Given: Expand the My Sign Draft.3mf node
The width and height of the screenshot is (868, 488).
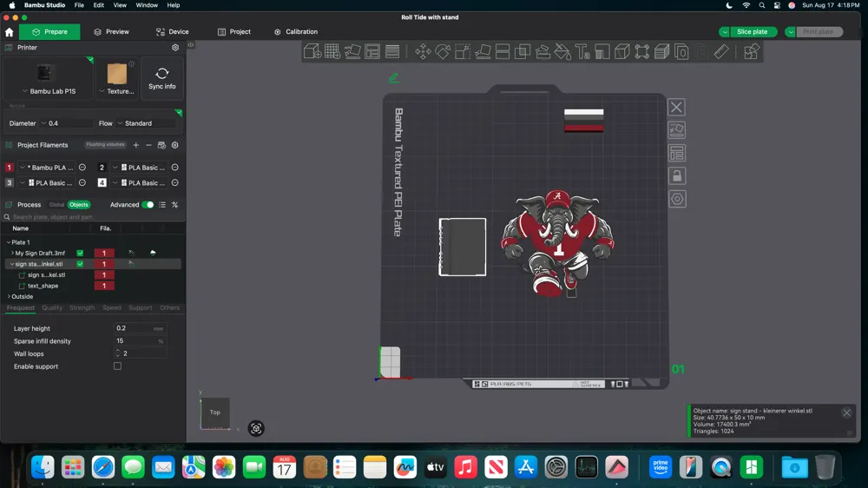Looking at the screenshot, I should pyautogui.click(x=13, y=254).
